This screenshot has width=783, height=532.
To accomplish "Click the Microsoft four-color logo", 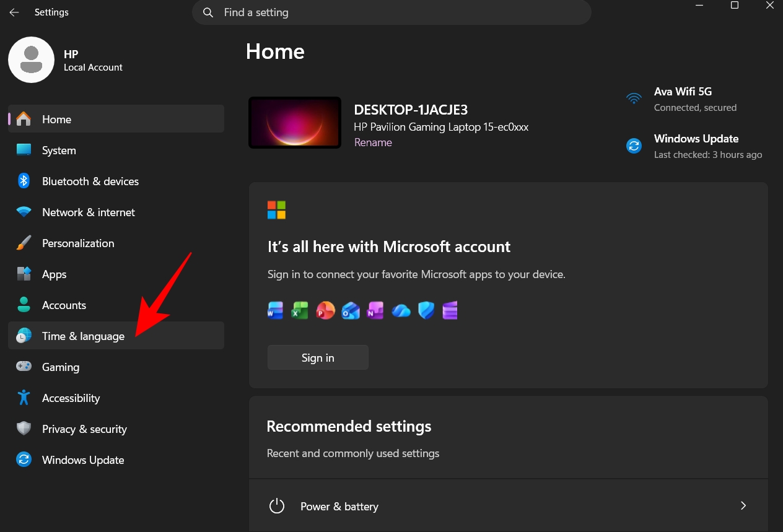I will [276, 210].
